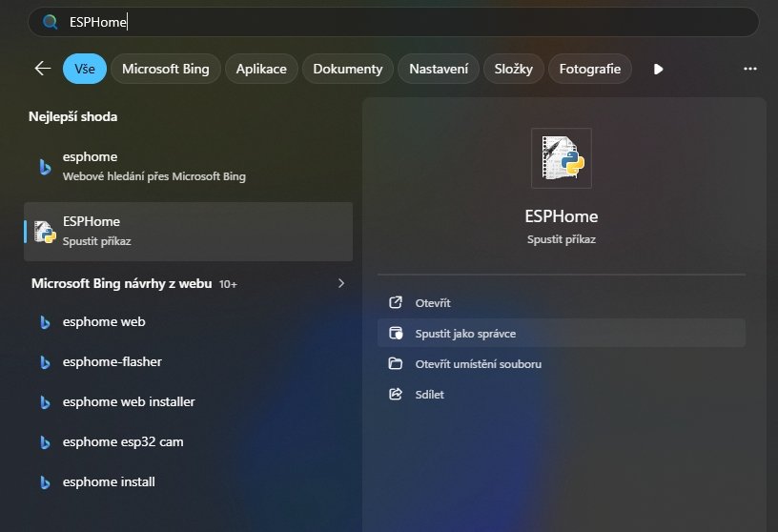778x532 pixels.
Task: Select the Vše filter tab
Action: click(x=84, y=69)
